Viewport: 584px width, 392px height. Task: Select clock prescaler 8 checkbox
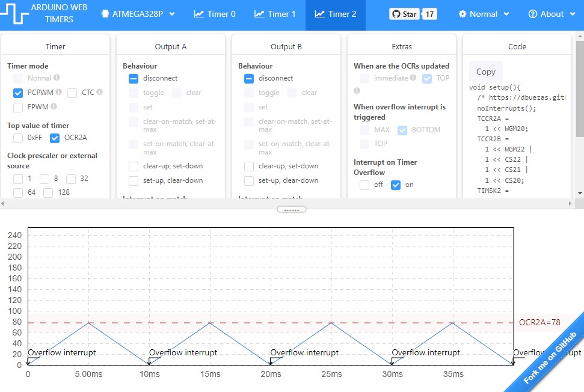click(x=45, y=179)
